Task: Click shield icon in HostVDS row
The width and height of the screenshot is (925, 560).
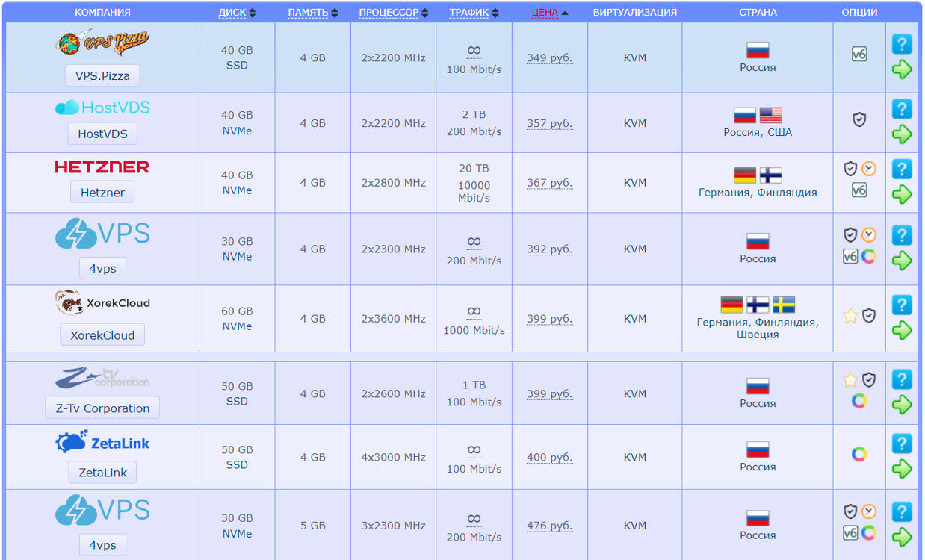Action: pyautogui.click(x=859, y=119)
